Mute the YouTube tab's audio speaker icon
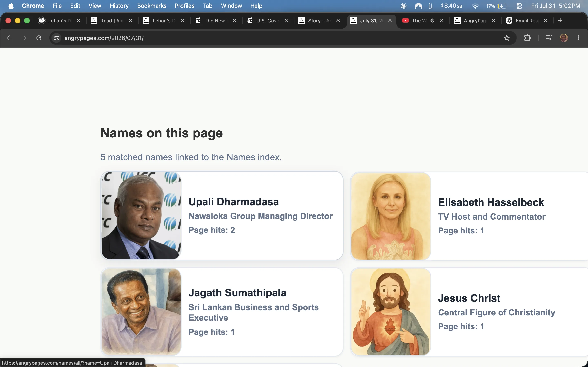Viewport: 588px width, 367px height. tap(432, 20)
